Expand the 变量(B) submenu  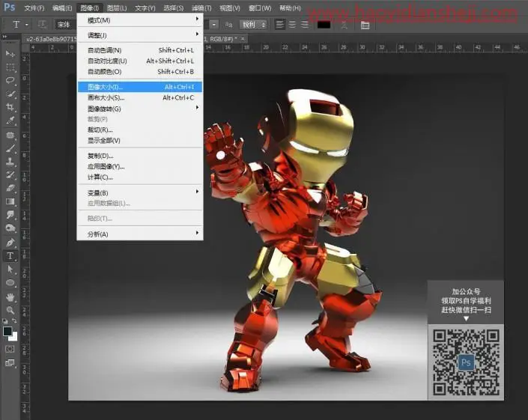click(x=140, y=192)
